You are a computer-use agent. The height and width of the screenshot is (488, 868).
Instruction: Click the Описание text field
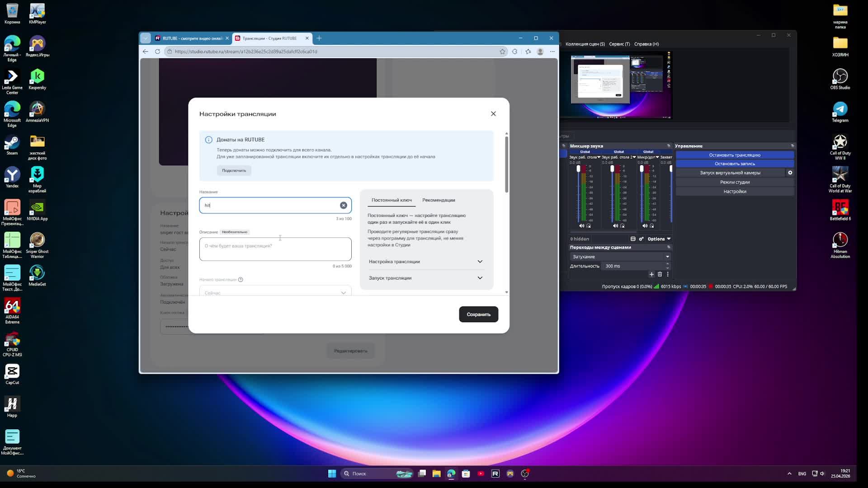(275, 249)
